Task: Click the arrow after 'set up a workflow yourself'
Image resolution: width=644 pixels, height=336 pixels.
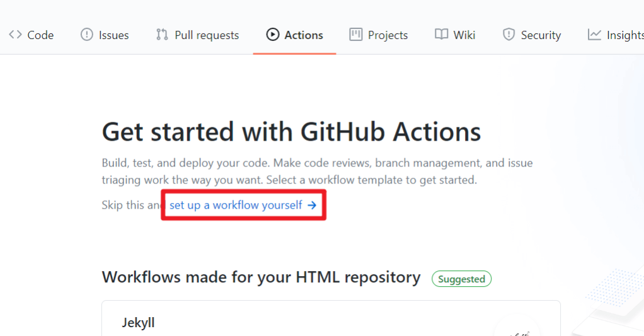Action: tap(312, 205)
